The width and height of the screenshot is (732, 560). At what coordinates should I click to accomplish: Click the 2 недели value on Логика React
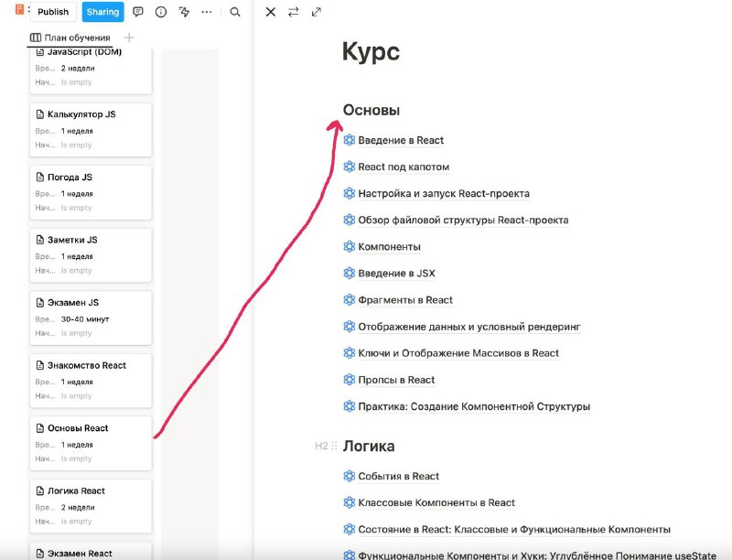point(78,507)
